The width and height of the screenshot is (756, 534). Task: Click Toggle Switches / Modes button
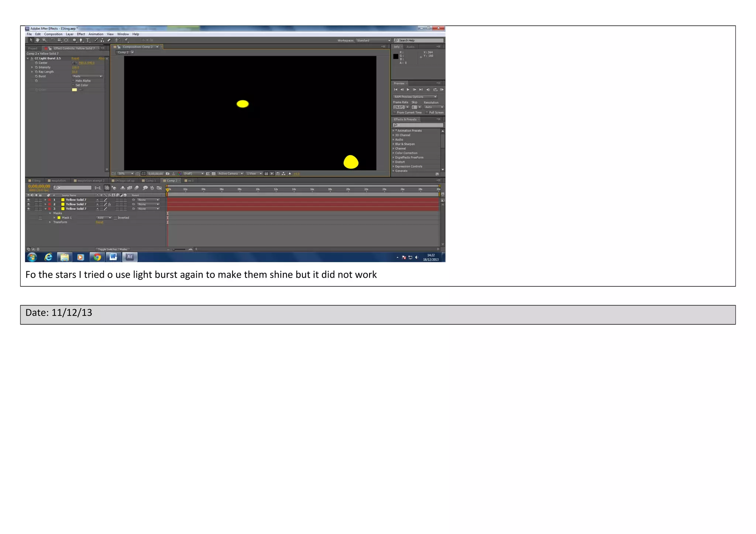click(x=113, y=249)
